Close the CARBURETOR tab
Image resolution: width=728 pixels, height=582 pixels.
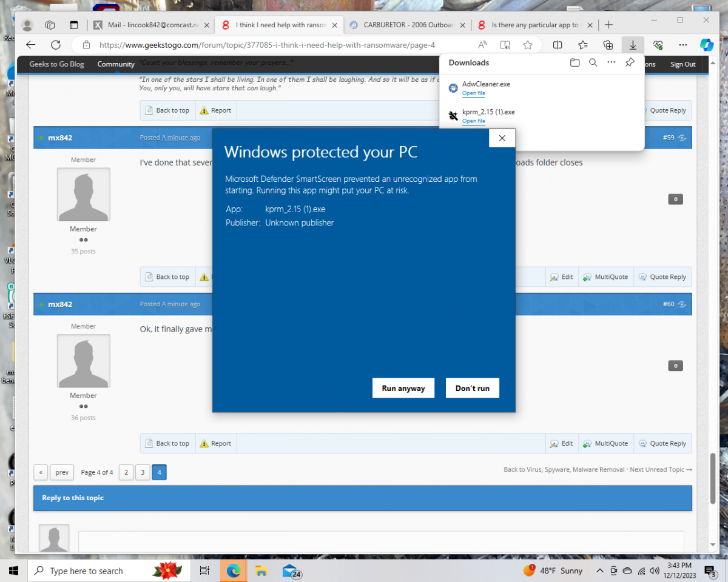click(x=462, y=25)
